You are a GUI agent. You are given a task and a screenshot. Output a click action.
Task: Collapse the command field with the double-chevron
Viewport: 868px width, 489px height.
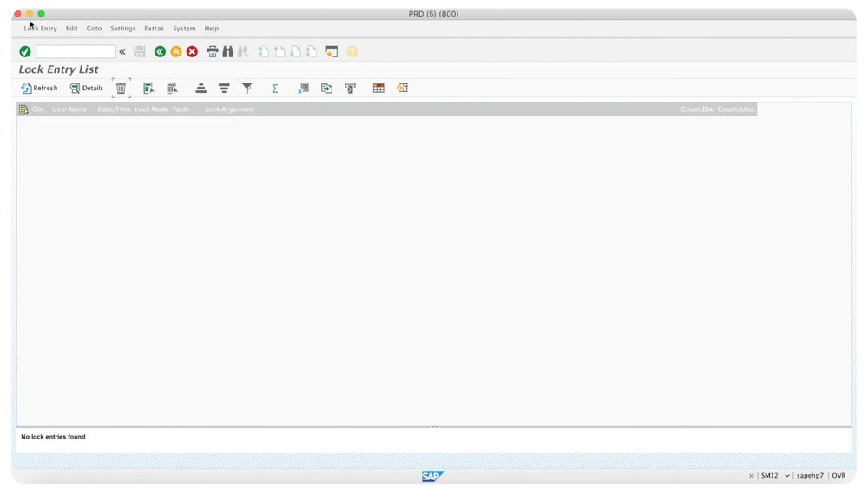pyautogui.click(x=122, y=51)
